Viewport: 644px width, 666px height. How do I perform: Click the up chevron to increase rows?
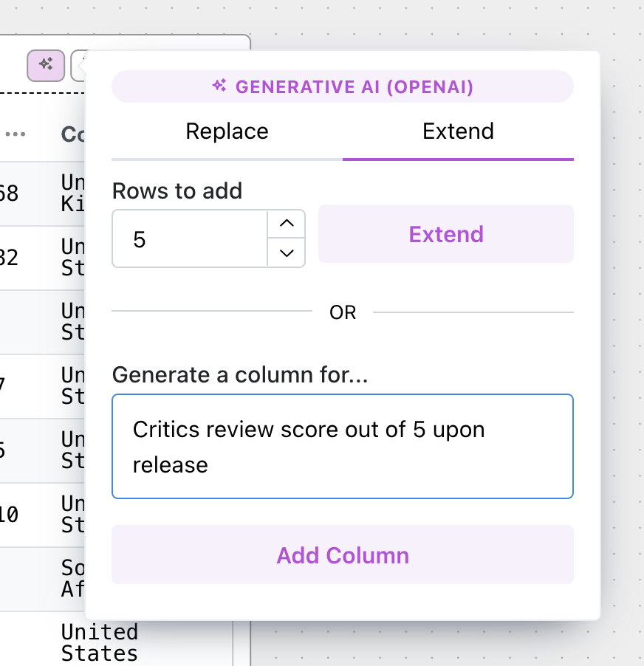click(x=287, y=224)
